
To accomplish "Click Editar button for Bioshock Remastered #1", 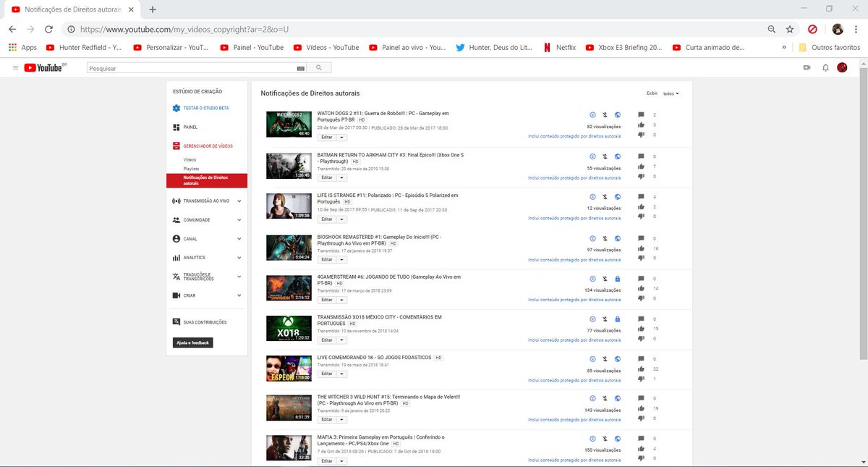I will coord(326,259).
